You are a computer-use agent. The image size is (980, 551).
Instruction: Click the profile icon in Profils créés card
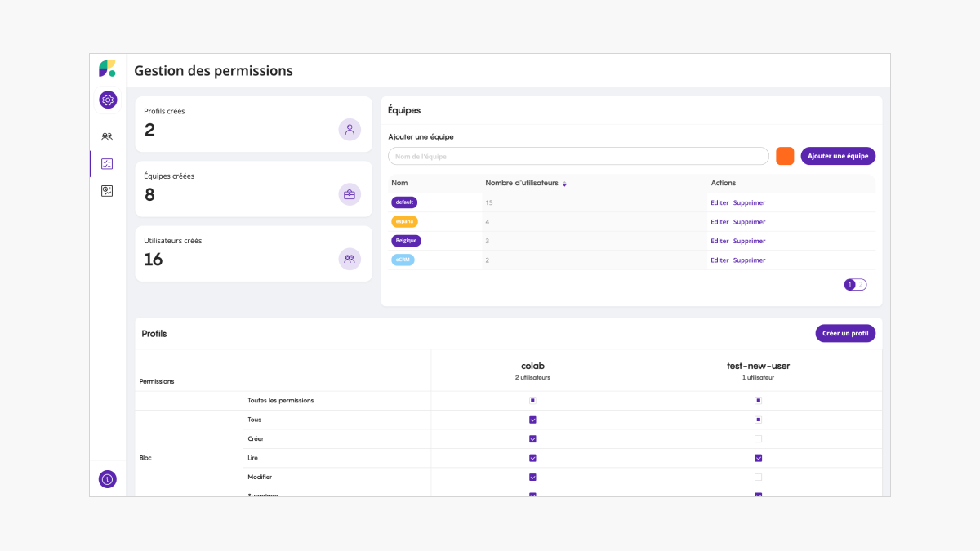tap(350, 130)
